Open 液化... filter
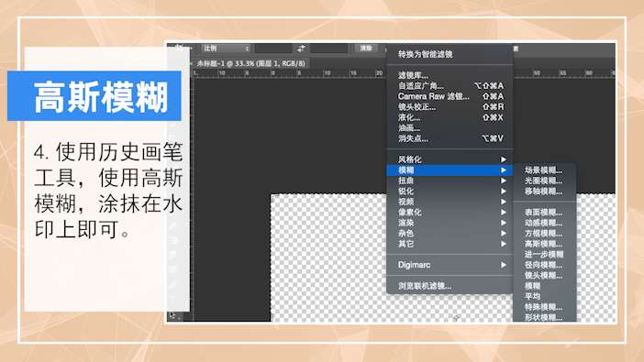 [x=450, y=117]
